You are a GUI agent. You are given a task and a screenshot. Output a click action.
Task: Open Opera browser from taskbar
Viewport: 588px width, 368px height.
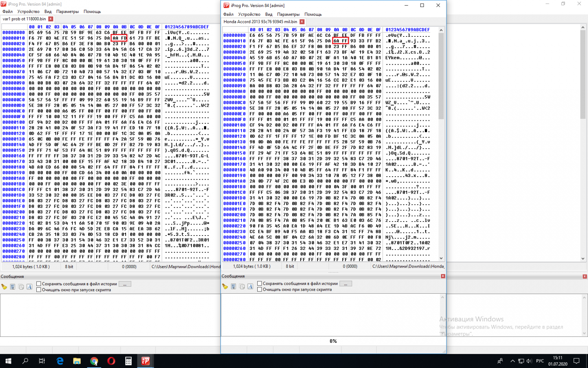point(111,361)
